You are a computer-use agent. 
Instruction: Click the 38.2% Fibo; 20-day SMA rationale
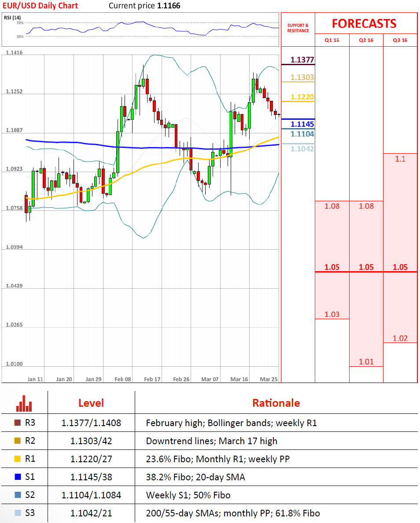[195, 477]
